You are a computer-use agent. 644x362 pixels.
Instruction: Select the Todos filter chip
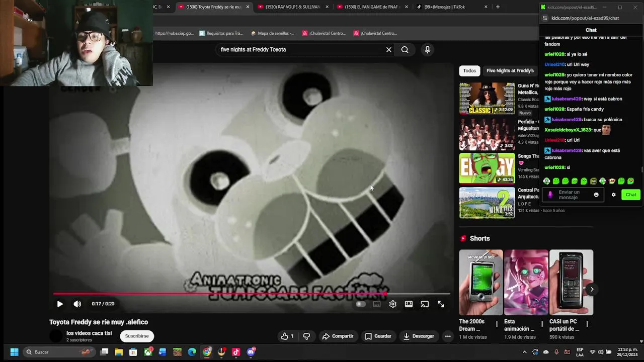[469, 71]
